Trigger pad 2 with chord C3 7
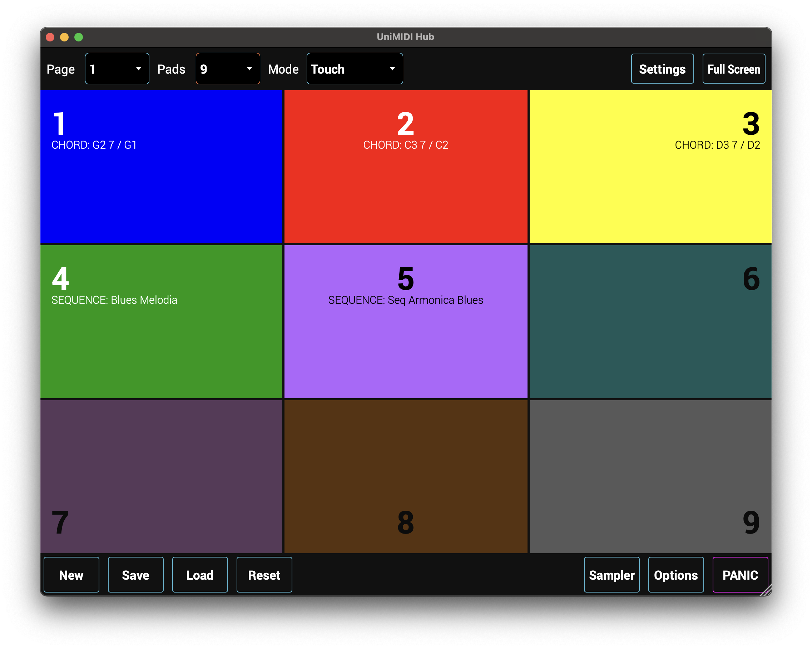 (406, 166)
